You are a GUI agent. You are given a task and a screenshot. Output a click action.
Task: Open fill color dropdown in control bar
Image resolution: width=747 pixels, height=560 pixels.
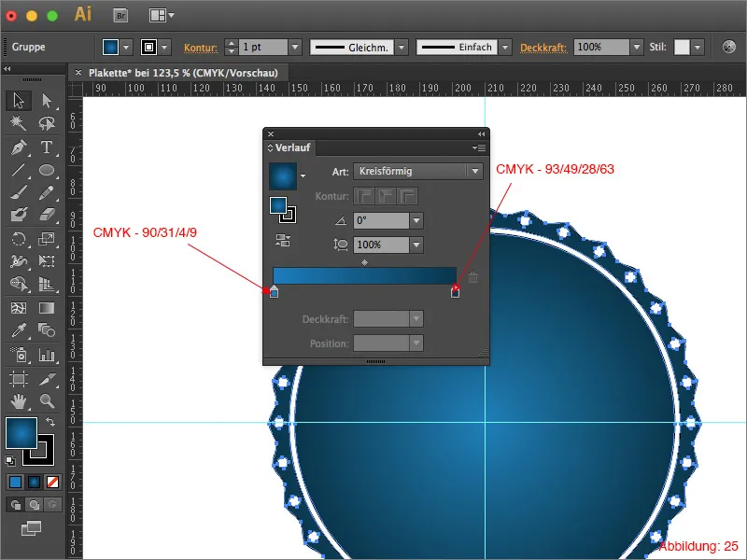pyautogui.click(x=126, y=48)
